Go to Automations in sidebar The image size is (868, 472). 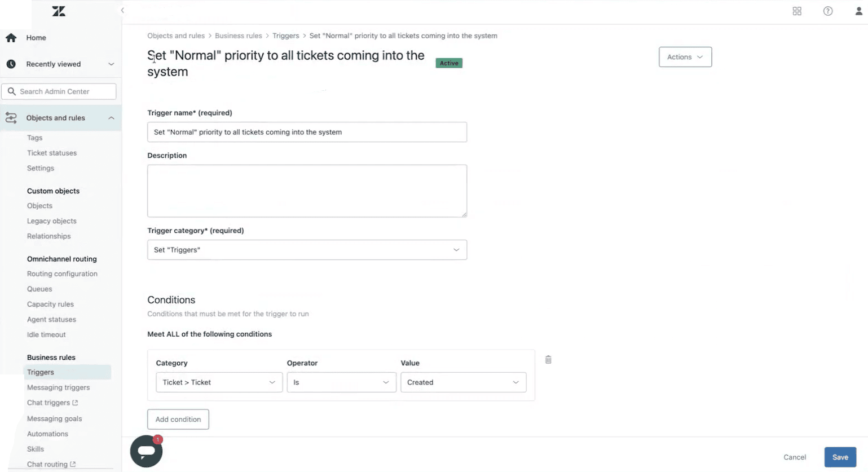tap(47, 434)
